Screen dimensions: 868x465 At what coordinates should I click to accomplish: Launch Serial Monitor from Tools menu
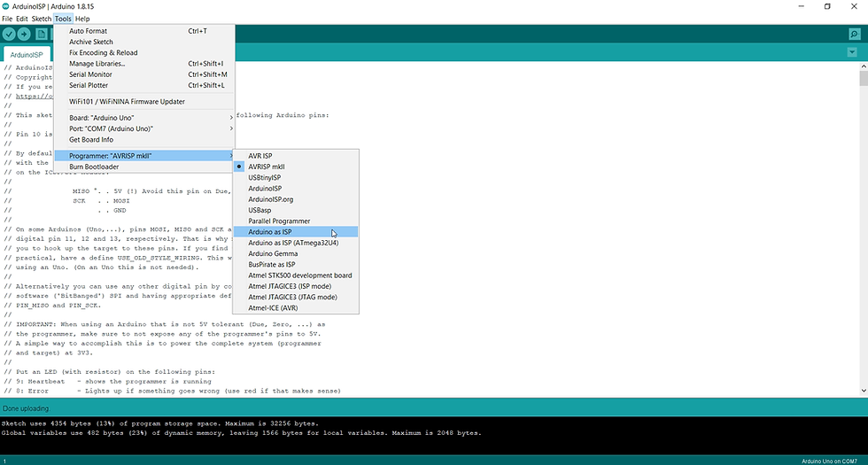143,74
